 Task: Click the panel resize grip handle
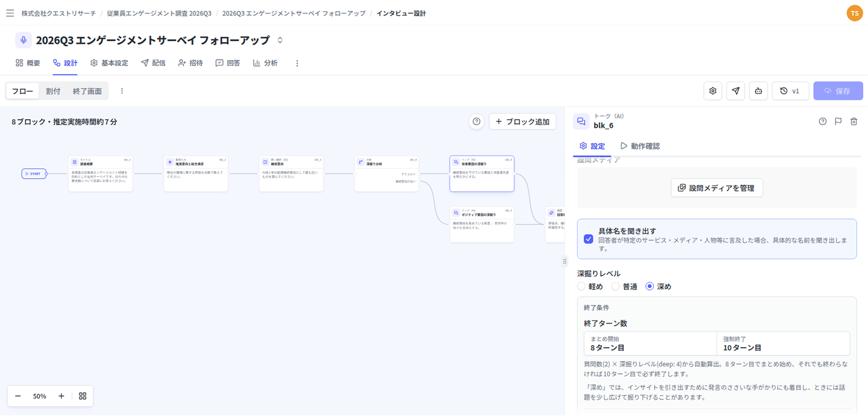click(565, 261)
